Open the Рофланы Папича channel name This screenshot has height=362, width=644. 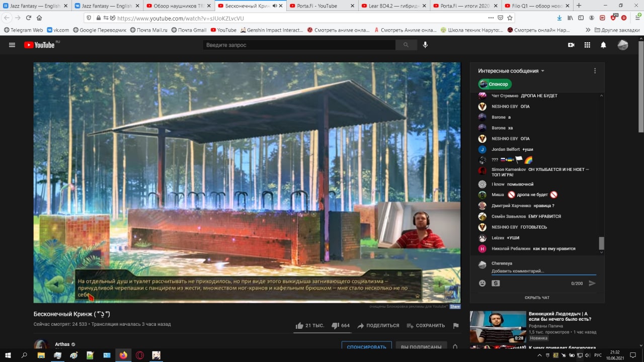(546, 326)
